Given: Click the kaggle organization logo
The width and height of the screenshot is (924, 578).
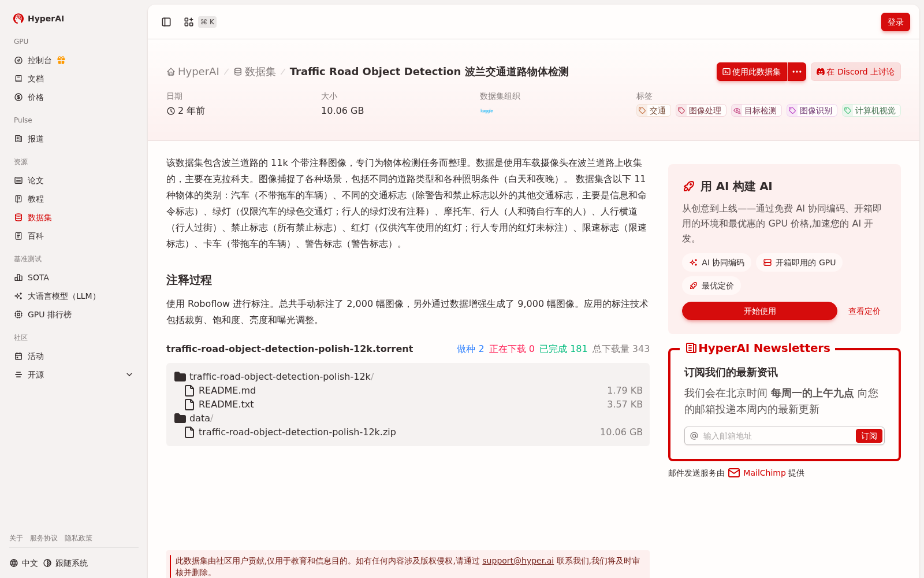Looking at the screenshot, I should 487,111.
